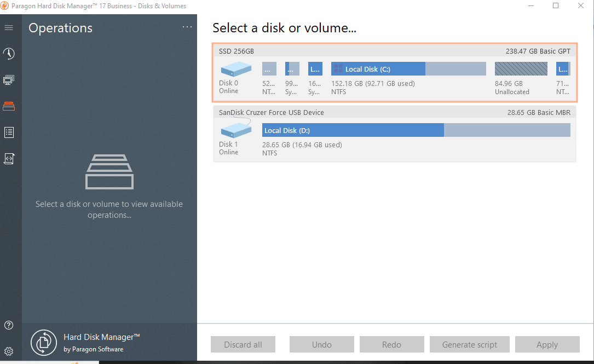This screenshot has width=594, height=364.
Task: Maximize the Paragon Hard Disk Manager window
Action: click(x=556, y=5)
